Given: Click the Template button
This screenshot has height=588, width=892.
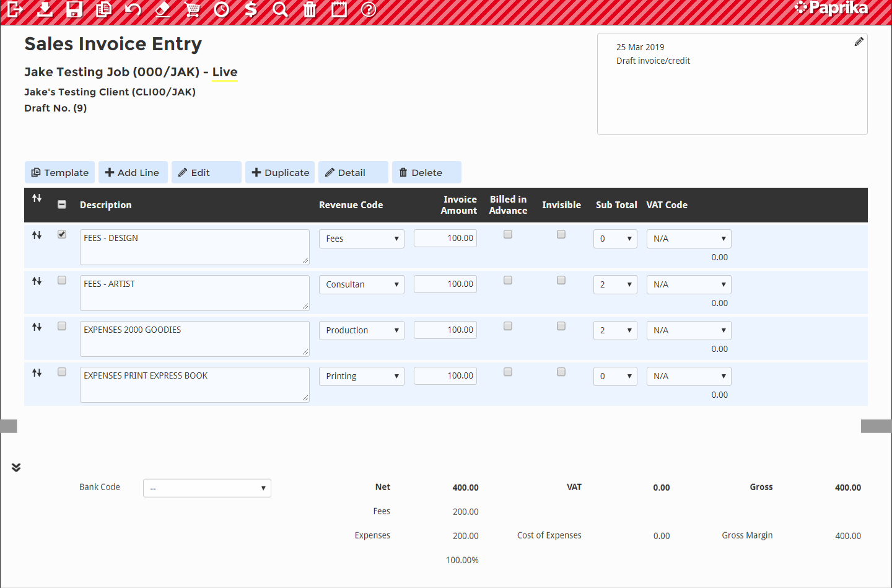Looking at the screenshot, I should (60, 172).
